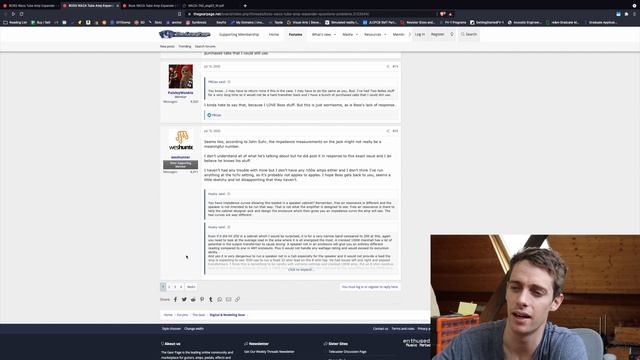Open Home in site navigation

coord(274,35)
